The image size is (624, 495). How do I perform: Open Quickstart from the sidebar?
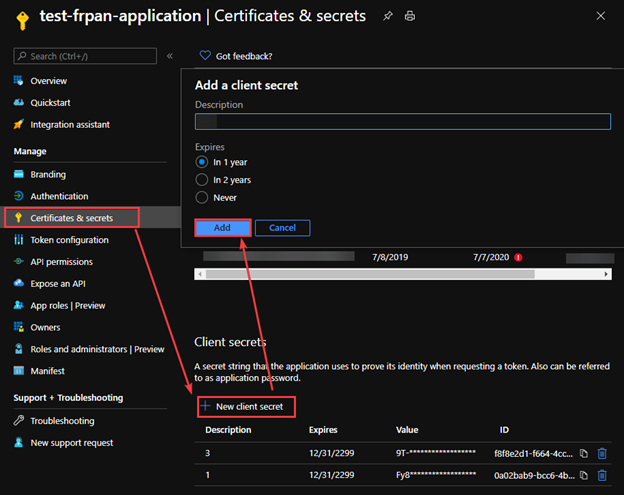51,103
